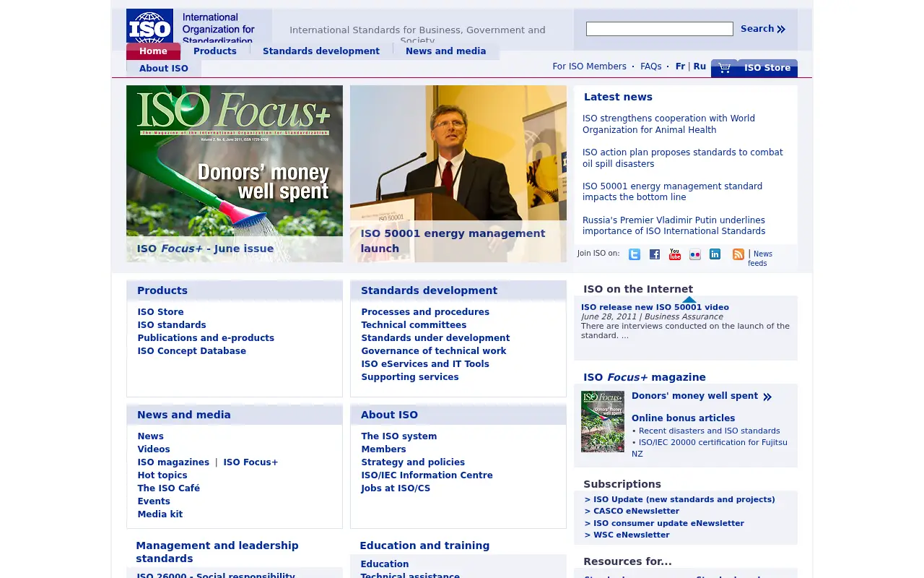Open ISO's Facebook page icon
Image resolution: width=924 pixels, height=578 pixels.
(655, 254)
